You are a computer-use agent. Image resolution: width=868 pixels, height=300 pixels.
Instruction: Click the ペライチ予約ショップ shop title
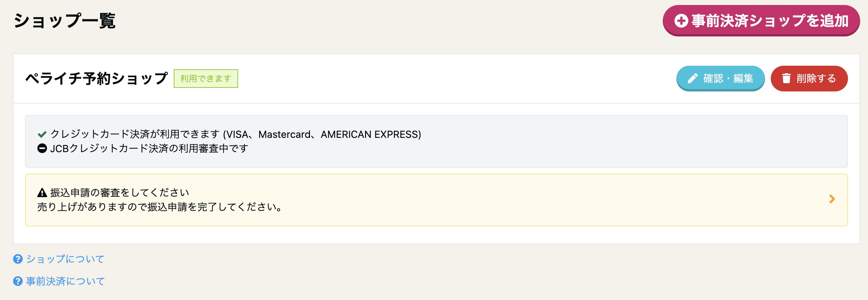[97, 79]
